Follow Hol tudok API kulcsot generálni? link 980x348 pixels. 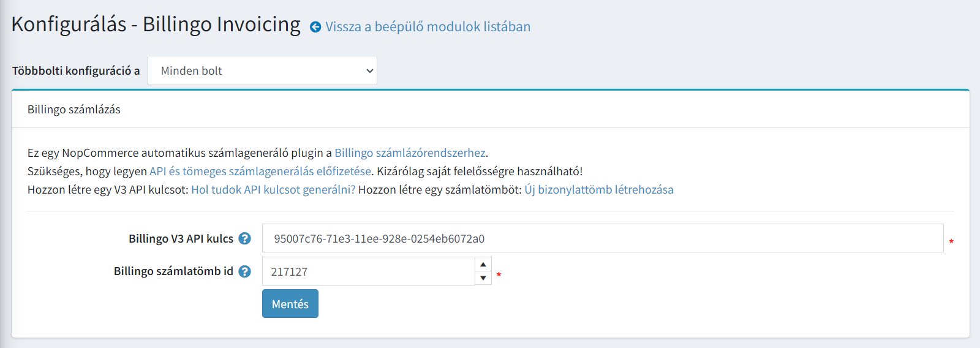273,189
